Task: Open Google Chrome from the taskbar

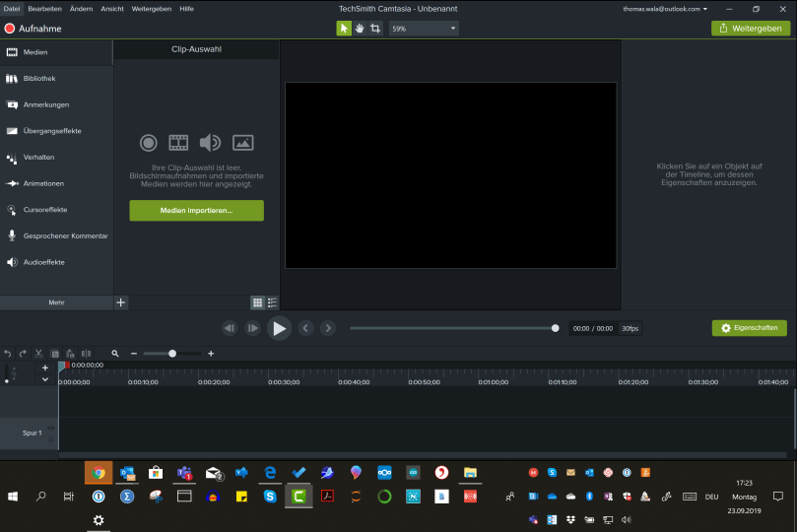Action: pos(99,473)
